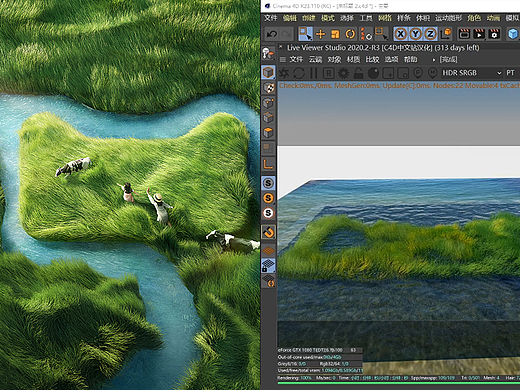This screenshot has height=390, width=520.
Task: Open Render Settings clapperboard with gear
Action: 494,34
